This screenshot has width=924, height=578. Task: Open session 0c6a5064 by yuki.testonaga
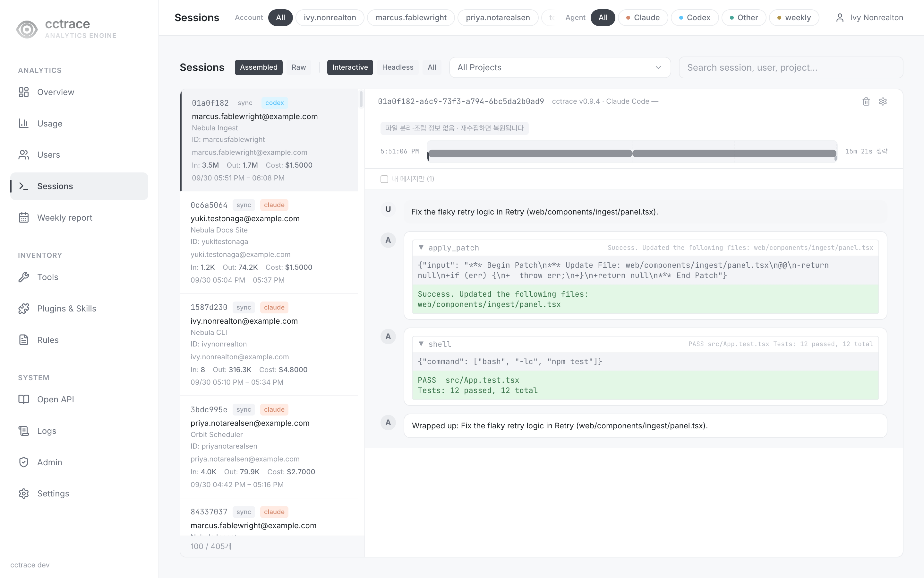[269, 242]
